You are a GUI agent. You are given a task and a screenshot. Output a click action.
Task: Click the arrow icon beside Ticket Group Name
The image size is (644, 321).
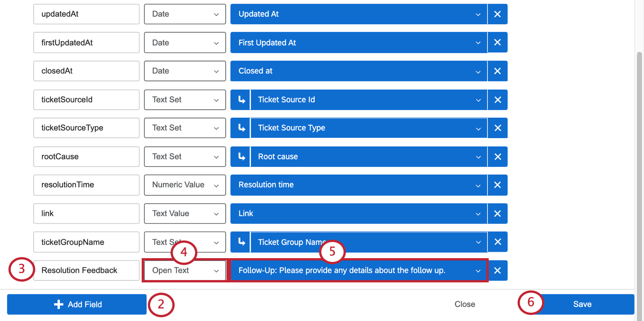tap(241, 242)
